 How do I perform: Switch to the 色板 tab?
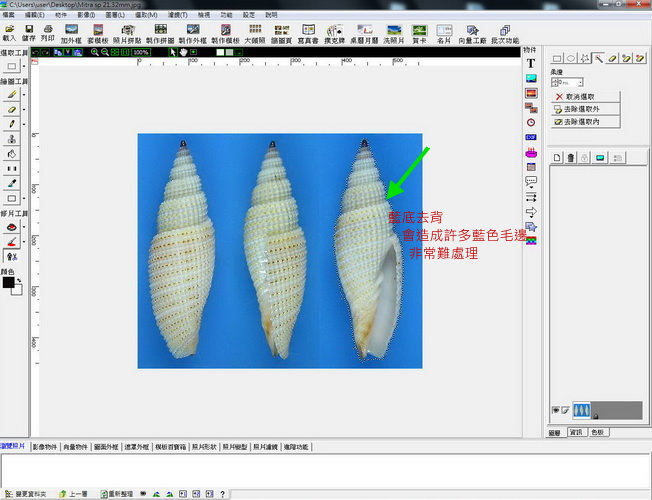pyautogui.click(x=597, y=432)
